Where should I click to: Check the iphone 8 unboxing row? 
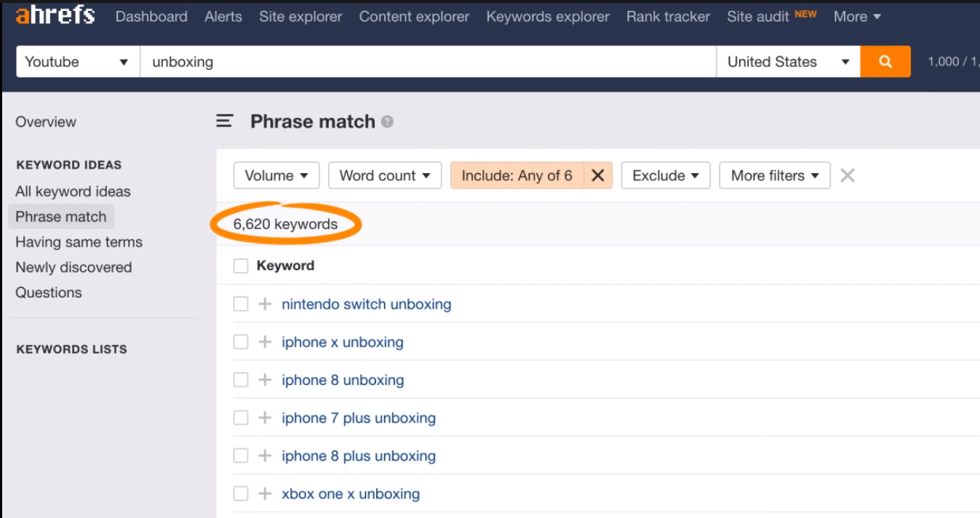coord(241,380)
